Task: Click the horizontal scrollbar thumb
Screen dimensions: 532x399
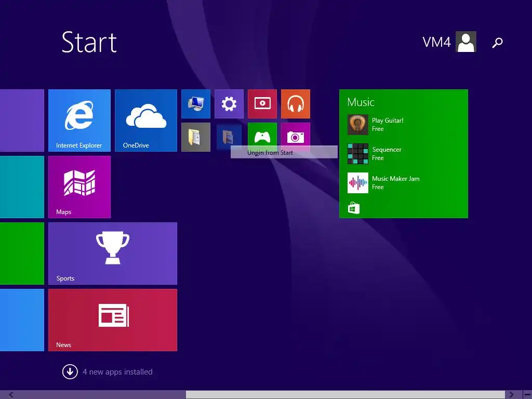Action: pos(345,395)
